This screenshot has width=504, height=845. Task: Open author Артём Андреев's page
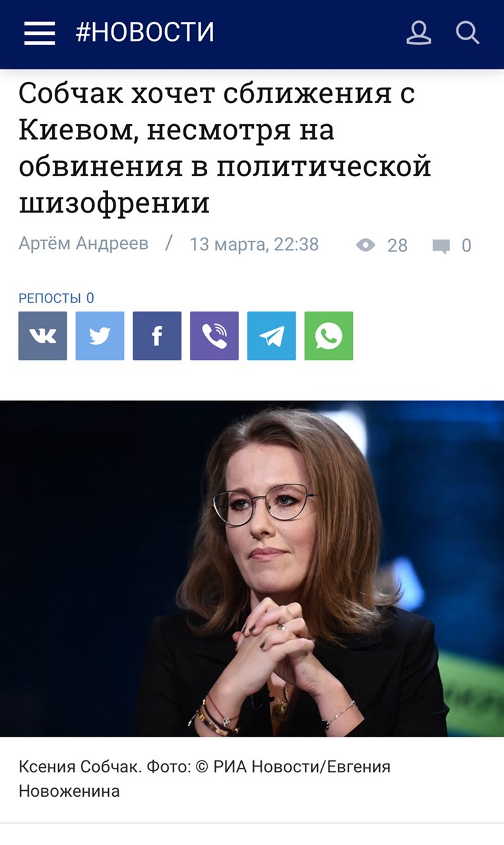point(83,244)
